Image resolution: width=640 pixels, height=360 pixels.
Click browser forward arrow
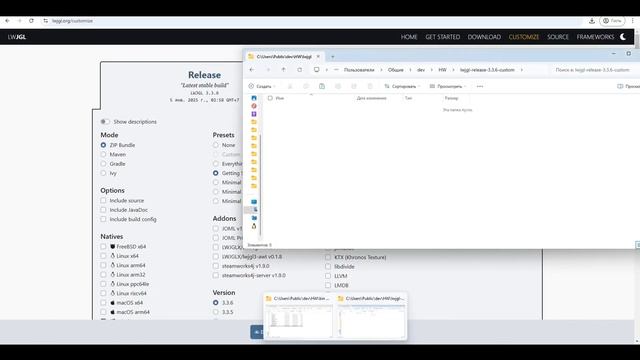click(19, 20)
